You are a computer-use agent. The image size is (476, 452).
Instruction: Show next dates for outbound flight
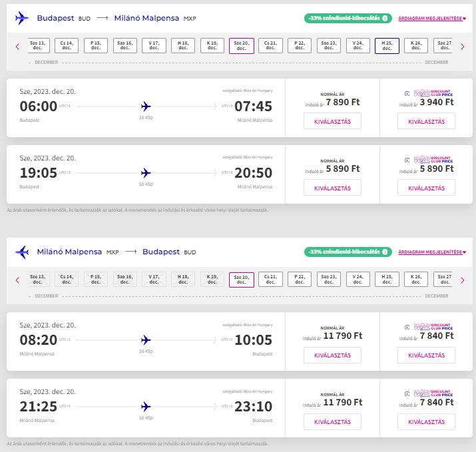(462, 47)
